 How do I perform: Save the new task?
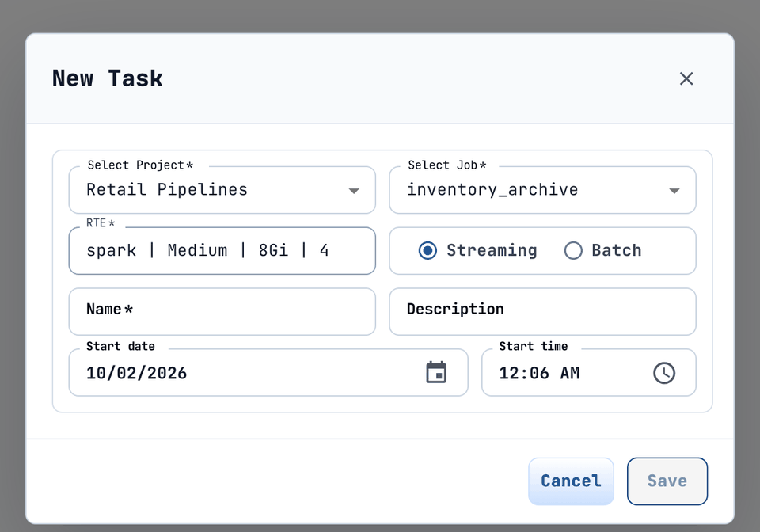667,481
